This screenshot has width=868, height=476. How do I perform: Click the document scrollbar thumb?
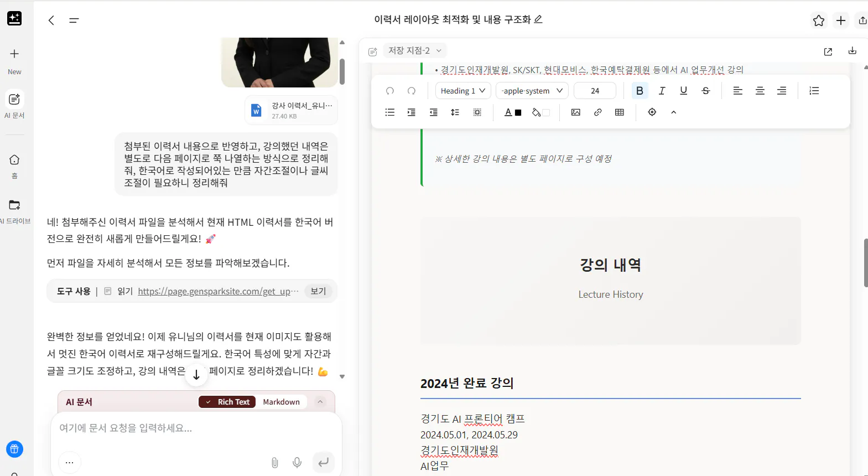(x=865, y=263)
